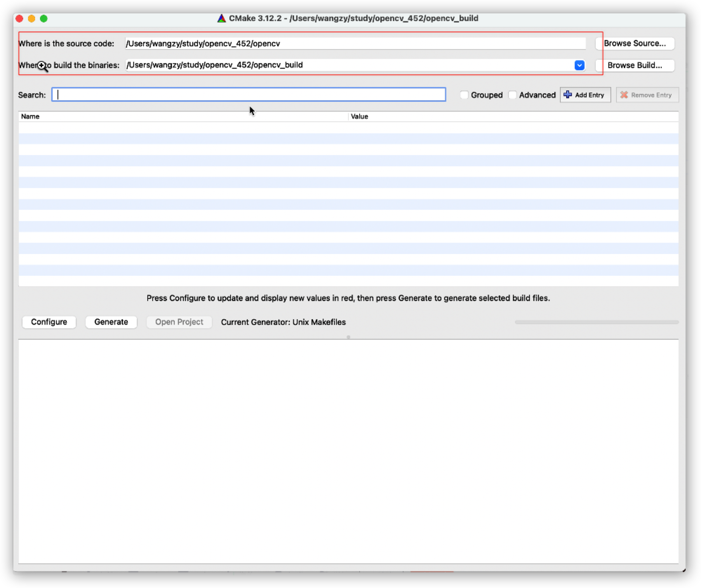The width and height of the screenshot is (701, 588).
Task: Click Browse Build button
Action: 635,65
